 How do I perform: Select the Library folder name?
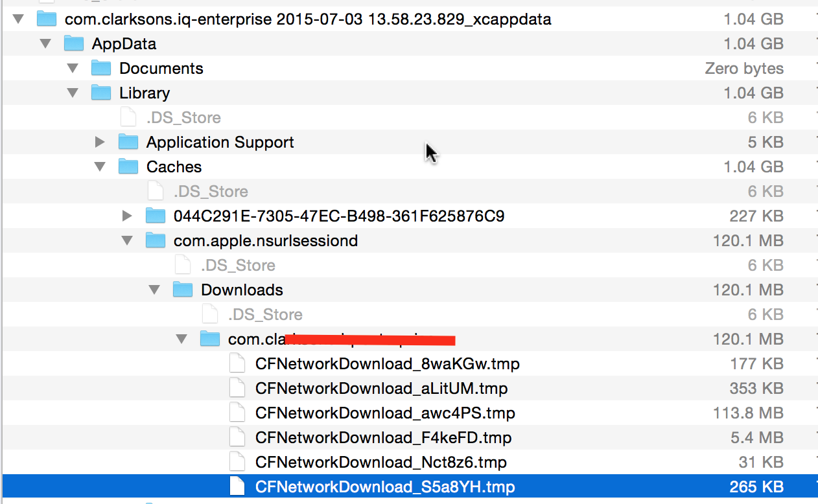click(145, 93)
